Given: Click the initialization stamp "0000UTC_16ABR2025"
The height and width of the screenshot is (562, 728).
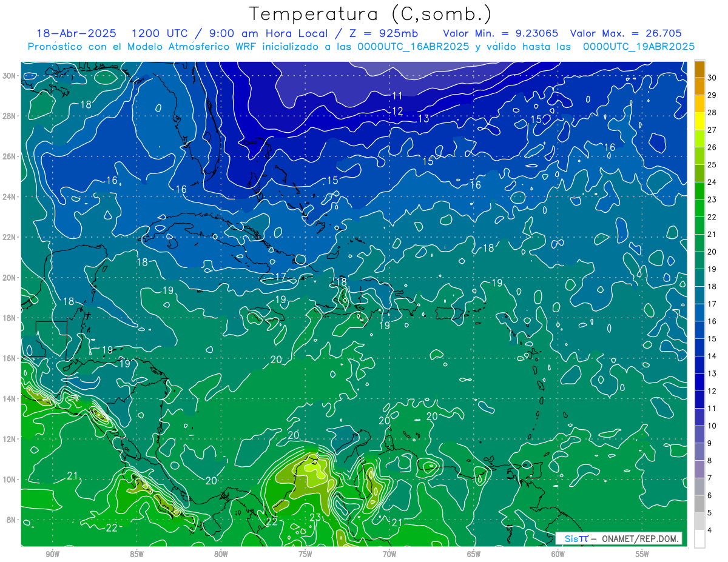Looking at the screenshot, I should pyautogui.click(x=413, y=47).
